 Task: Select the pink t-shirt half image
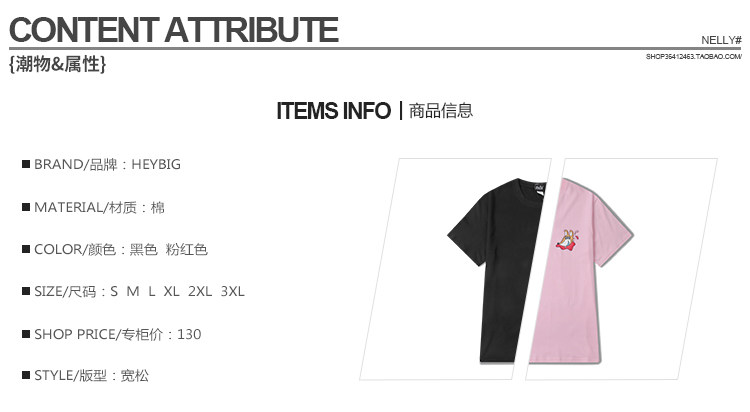coord(580,270)
